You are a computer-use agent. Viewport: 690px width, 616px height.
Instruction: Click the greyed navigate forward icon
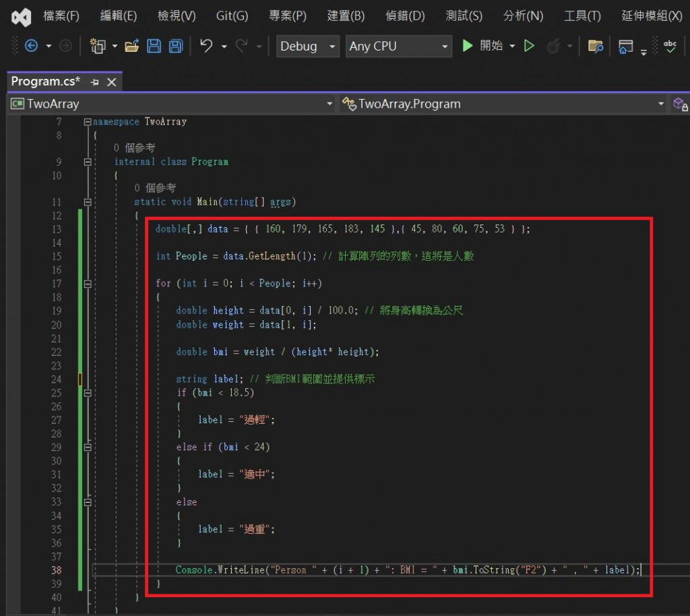(x=65, y=46)
